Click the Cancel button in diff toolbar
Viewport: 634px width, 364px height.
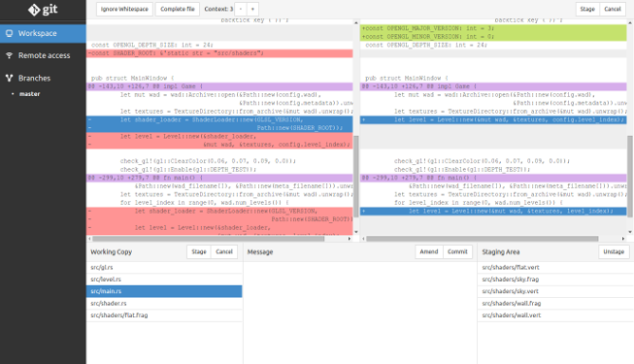coord(613,9)
